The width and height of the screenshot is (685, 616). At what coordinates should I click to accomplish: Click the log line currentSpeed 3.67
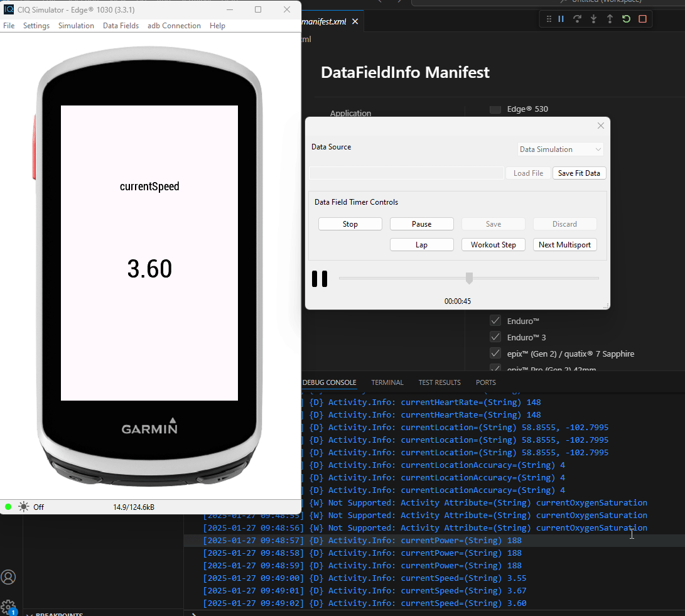click(365, 591)
